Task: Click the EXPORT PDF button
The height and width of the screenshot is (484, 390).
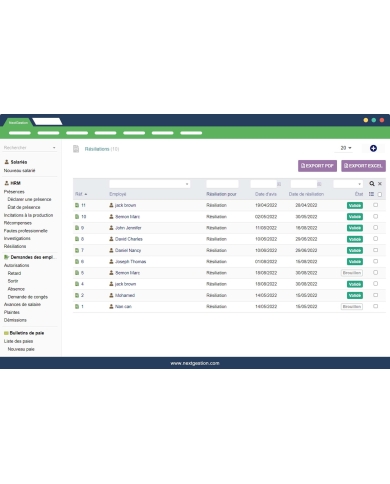Action: 317,166
